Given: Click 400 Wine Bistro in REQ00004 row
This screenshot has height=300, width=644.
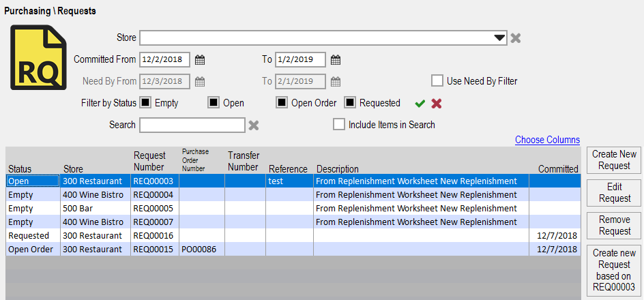Looking at the screenshot, I should coord(96,194).
